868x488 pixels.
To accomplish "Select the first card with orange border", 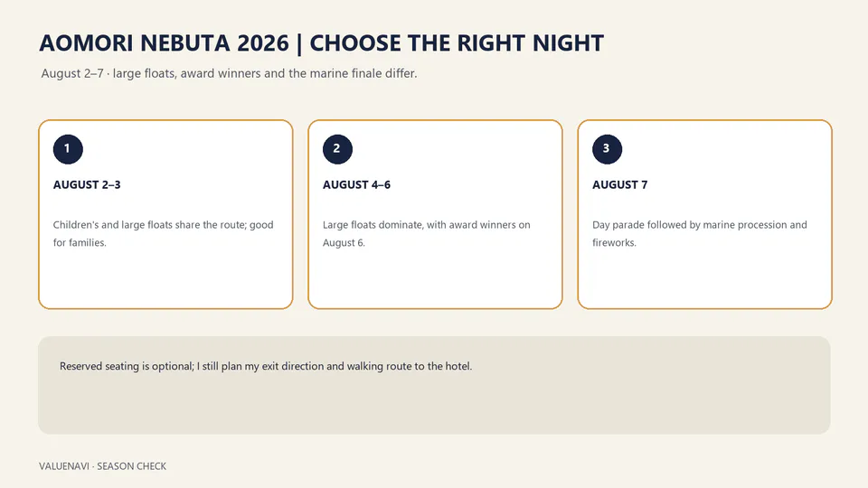I will click(x=165, y=214).
